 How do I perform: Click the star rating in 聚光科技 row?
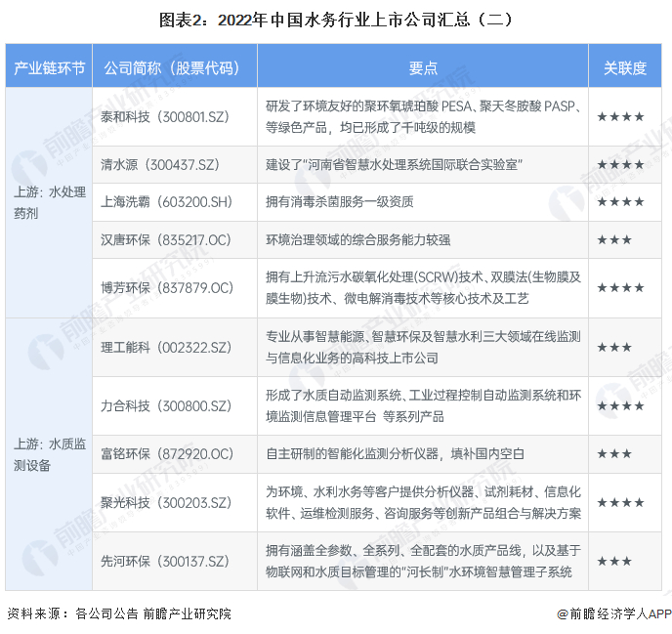click(620, 502)
